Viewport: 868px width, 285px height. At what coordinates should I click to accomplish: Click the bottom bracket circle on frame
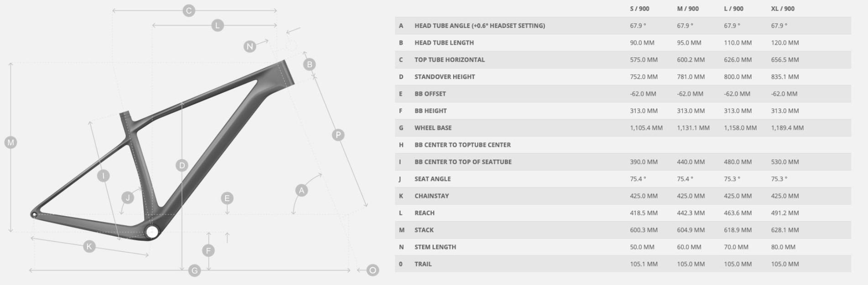pyautogui.click(x=152, y=232)
